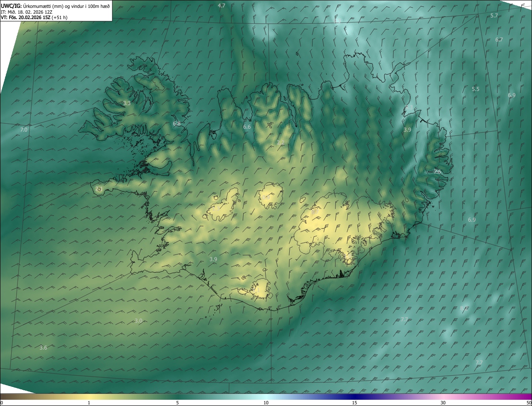Viewport: 532px width, 406px height.
Task: Click the 'VT: Fös. 20.02.2026 15Z (+51 h)' line
Action: [34, 17]
